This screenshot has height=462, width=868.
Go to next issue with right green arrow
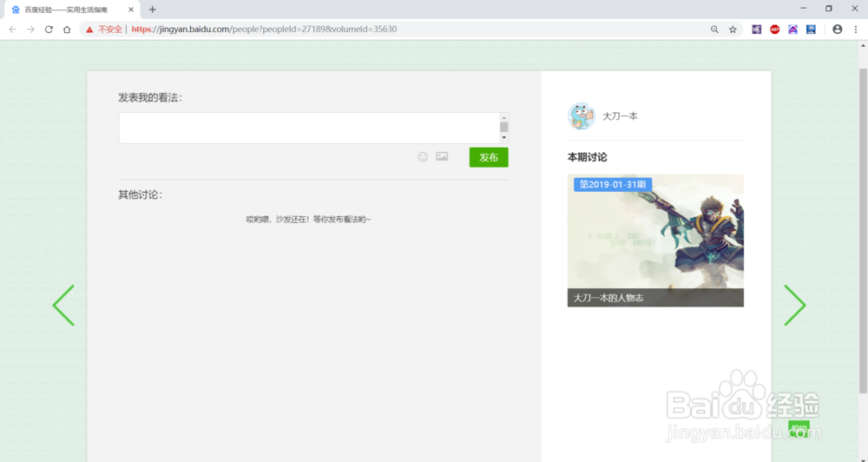[x=795, y=305]
